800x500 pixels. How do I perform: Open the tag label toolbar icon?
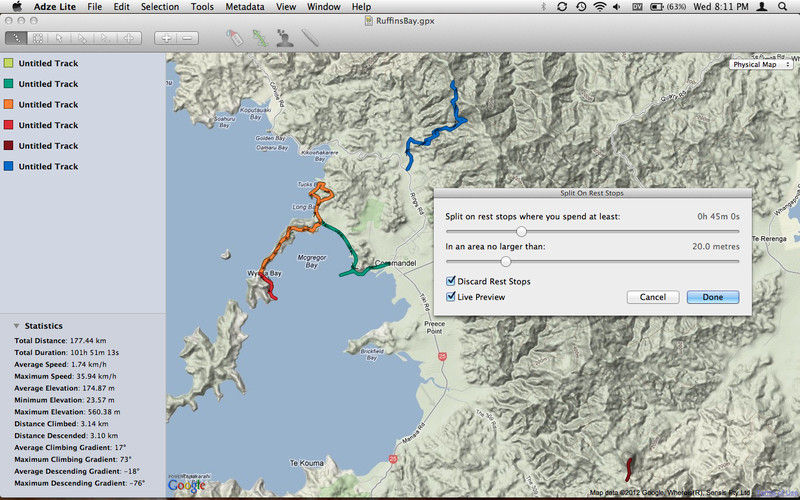point(234,38)
